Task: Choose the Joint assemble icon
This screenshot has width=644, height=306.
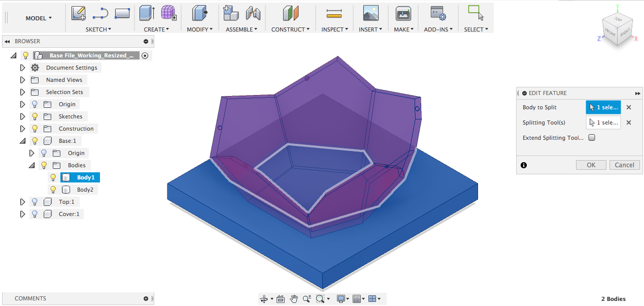Action: tap(253, 13)
